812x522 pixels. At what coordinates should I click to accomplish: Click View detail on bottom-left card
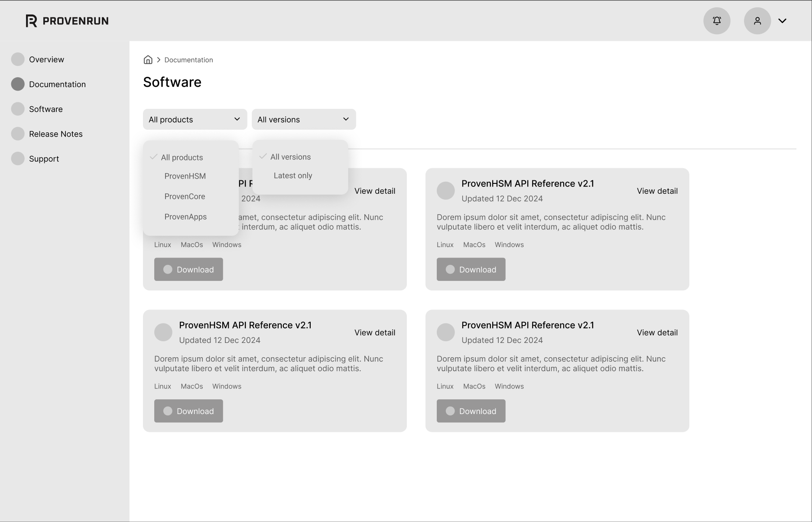[375, 333]
